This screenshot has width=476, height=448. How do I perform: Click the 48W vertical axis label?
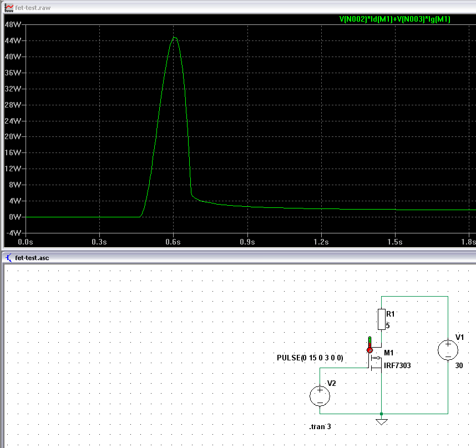[x=13, y=24]
